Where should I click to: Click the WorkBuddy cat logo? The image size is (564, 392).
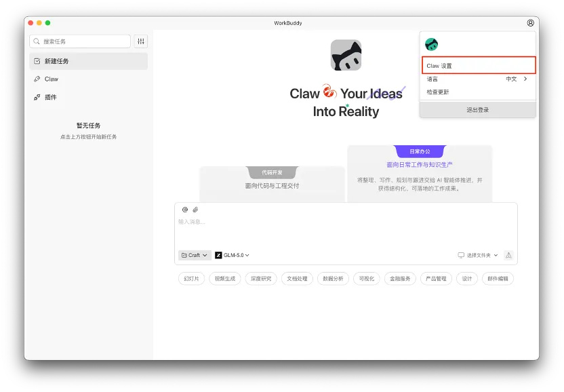pos(346,55)
